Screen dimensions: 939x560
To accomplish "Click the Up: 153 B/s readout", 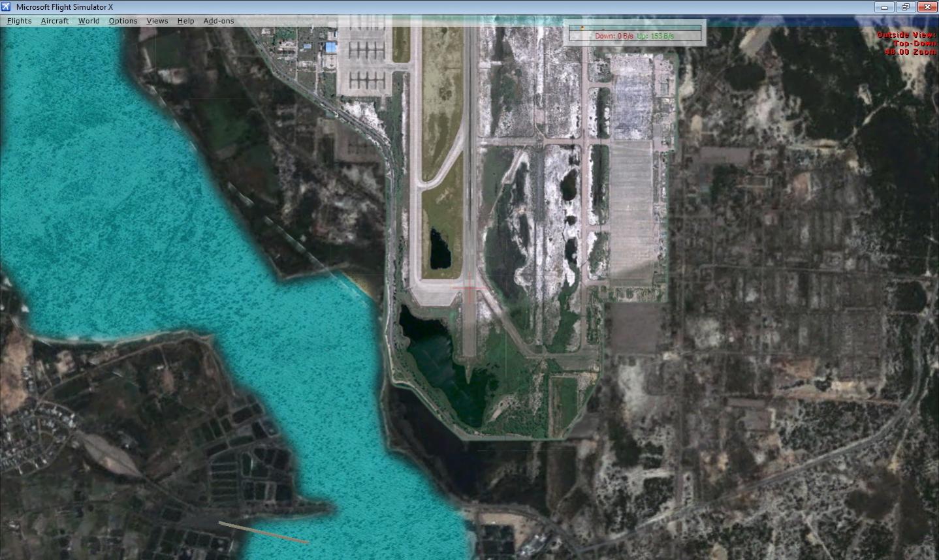I will pyautogui.click(x=656, y=37).
